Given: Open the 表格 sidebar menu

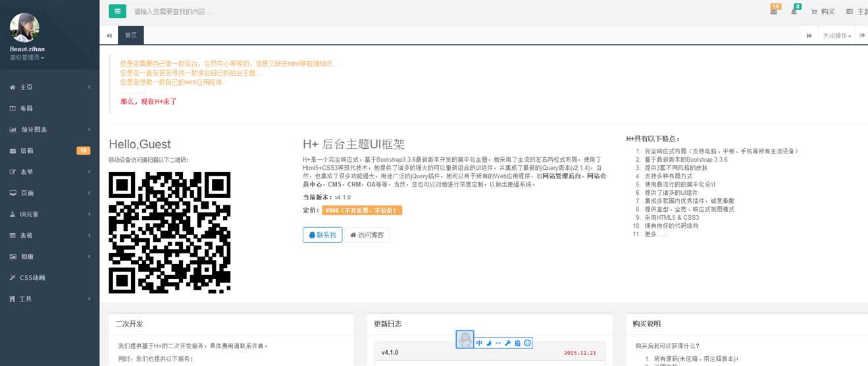Looking at the screenshot, I should (49, 235).
